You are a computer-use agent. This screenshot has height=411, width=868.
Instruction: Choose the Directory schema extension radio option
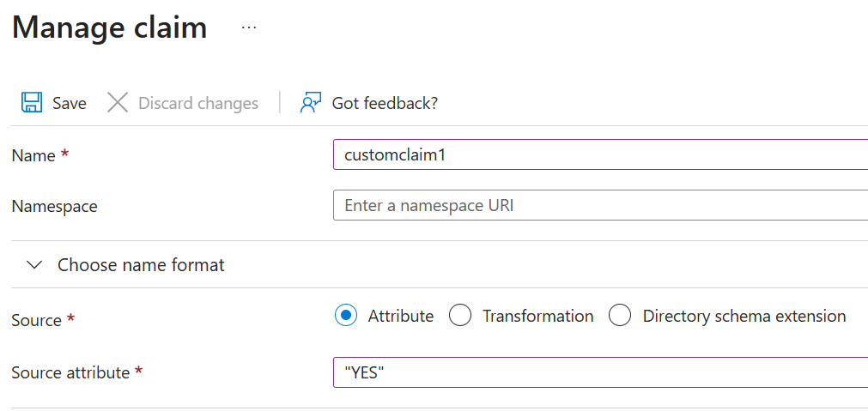pyautogui.click(x=620, y=316)
